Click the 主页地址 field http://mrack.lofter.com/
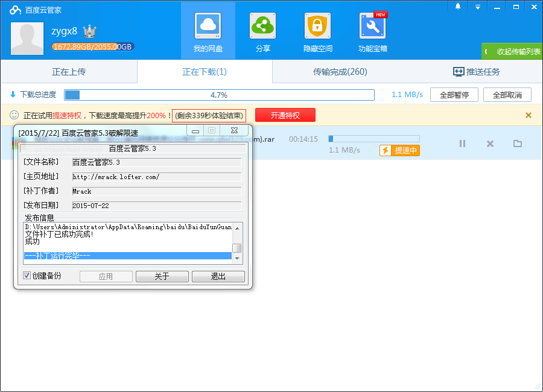The height and width of the screenshot is (392, 543). [x=156, y=177]
